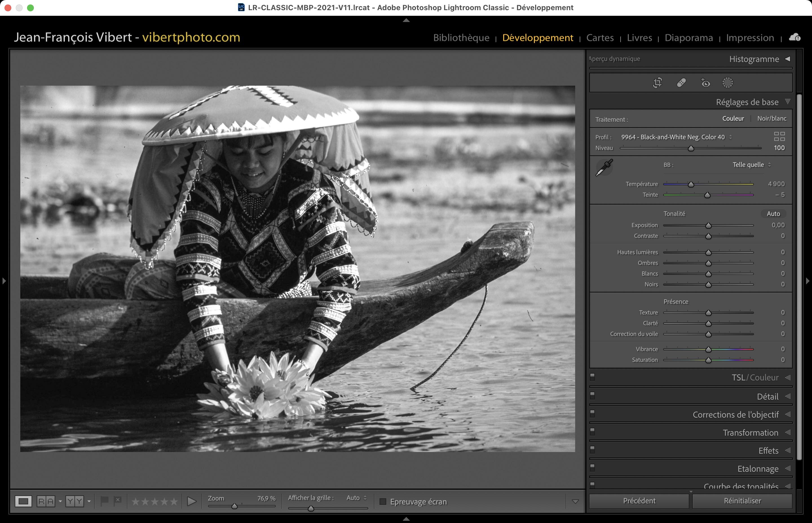
Task: Enable the Epreuvage écran checkbox
Action: tap(383, 502)
